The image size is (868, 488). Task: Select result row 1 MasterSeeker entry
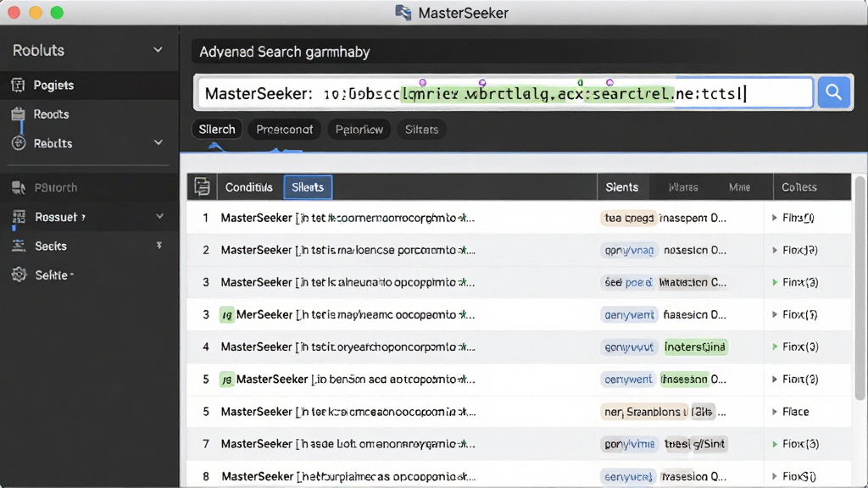click(x=519, y=218)
